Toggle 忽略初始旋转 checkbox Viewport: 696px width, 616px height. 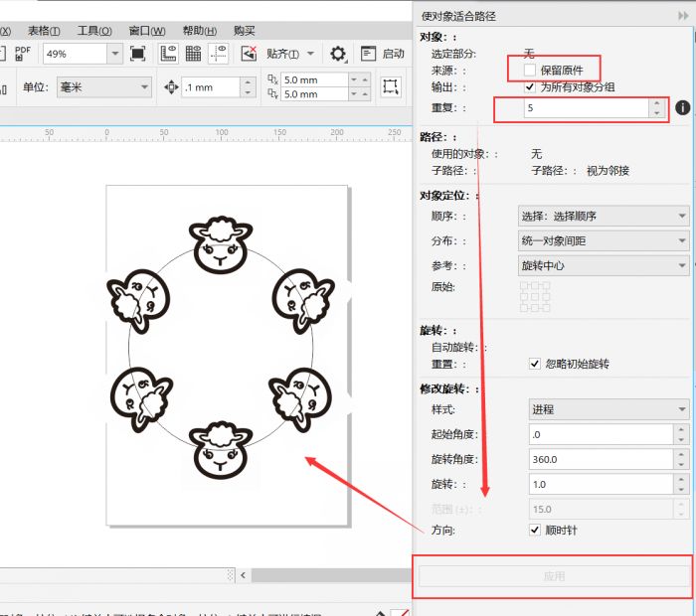(x=536, y=364)
